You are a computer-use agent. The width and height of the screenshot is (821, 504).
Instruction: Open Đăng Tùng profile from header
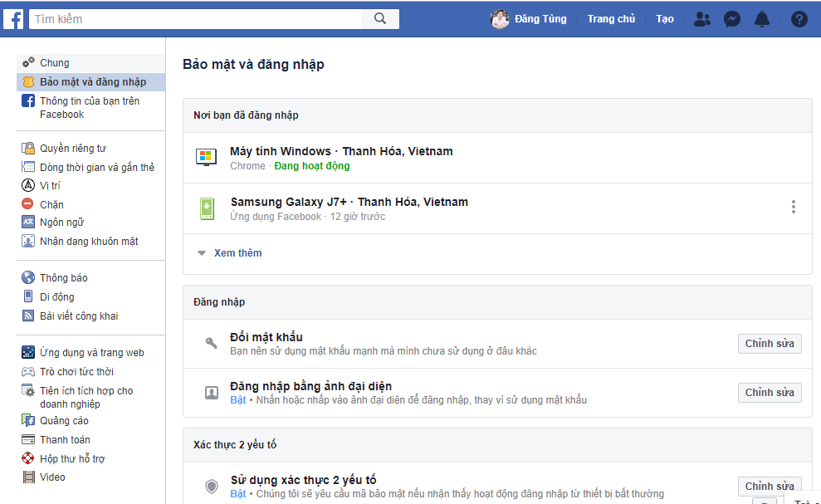pos(529,19)
